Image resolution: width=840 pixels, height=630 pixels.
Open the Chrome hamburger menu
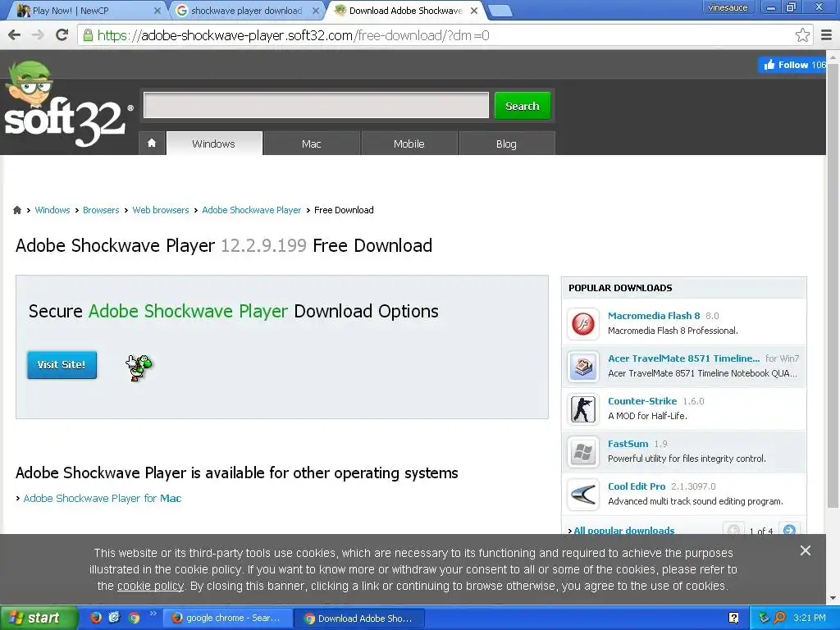pos(827,35)
